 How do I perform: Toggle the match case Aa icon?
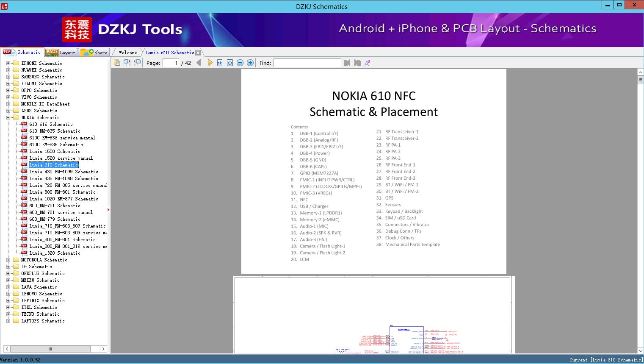(x=368, y=63)
